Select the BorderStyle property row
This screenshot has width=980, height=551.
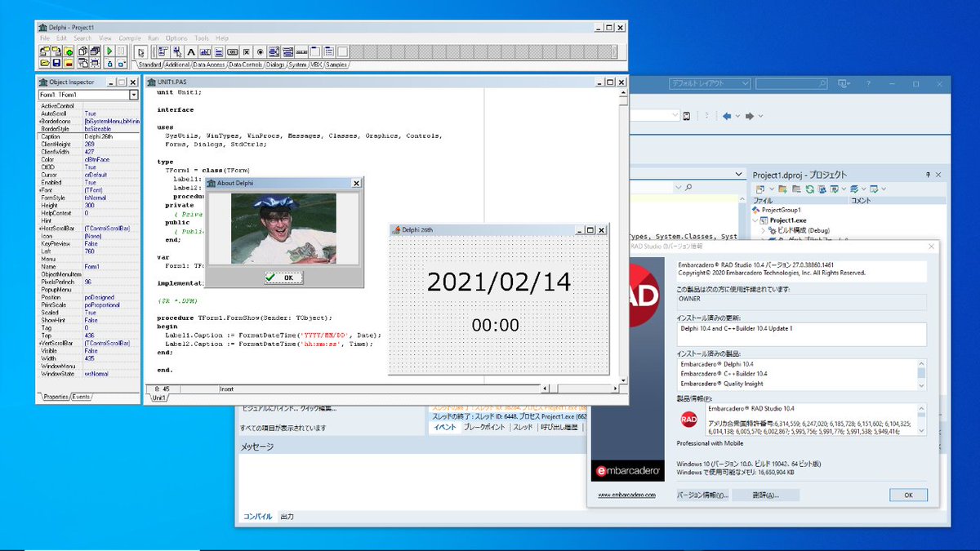(x=88, y=128)
